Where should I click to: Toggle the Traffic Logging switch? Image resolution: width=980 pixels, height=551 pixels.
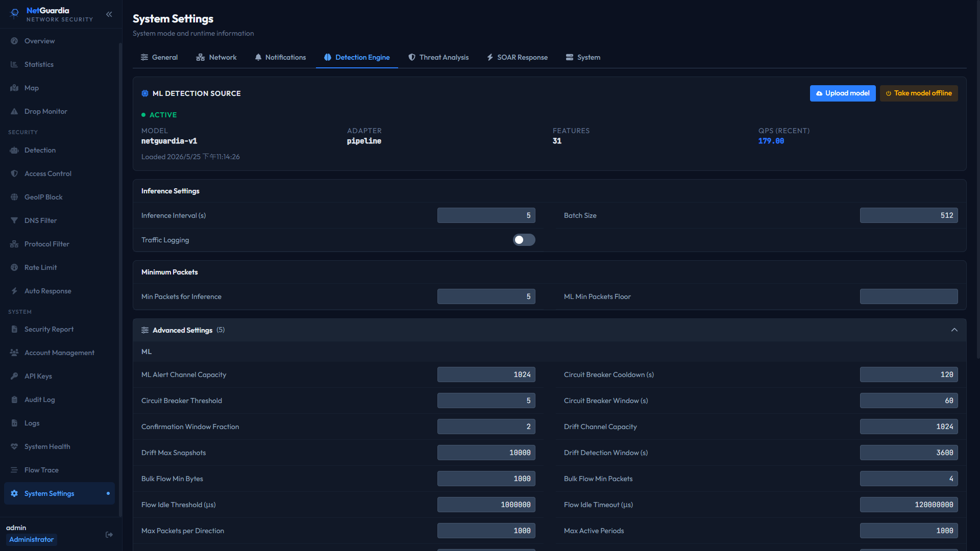coord(524,240)
